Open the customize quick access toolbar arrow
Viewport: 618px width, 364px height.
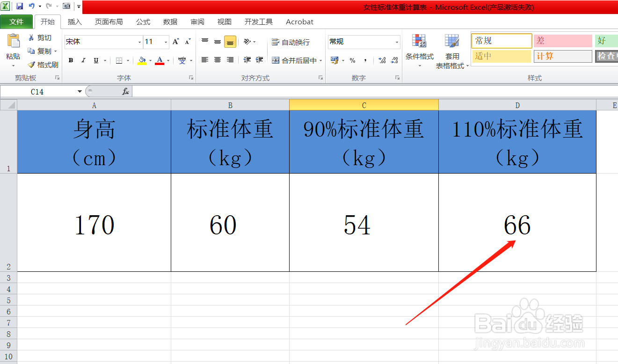point(79,7)
